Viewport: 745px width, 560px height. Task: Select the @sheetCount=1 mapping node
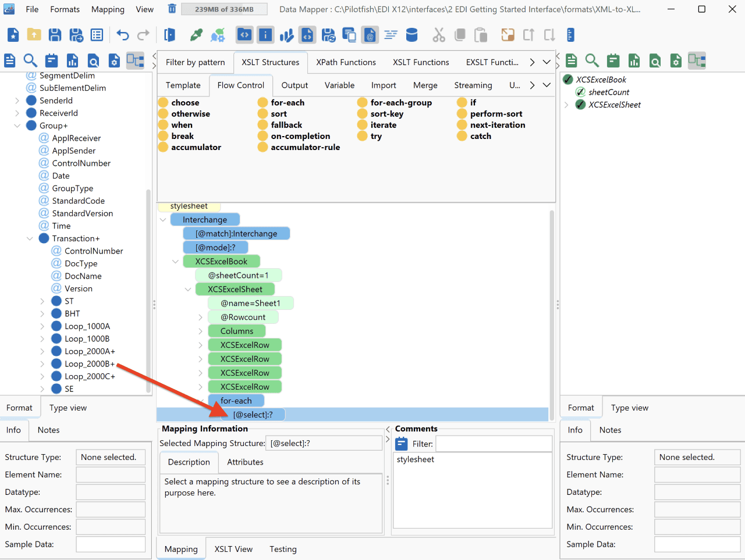(239, 275)
